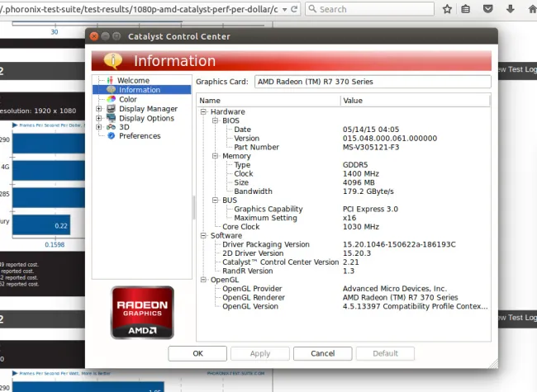Click BIOS Version value 015.048.000.061.000000
The height and width of the screenshot is (392, 537).
tap(390, 139)
